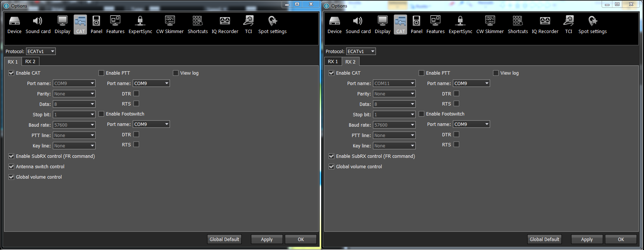Click Apply button in right window
The image size is (644, 250).
click(587, 240)
